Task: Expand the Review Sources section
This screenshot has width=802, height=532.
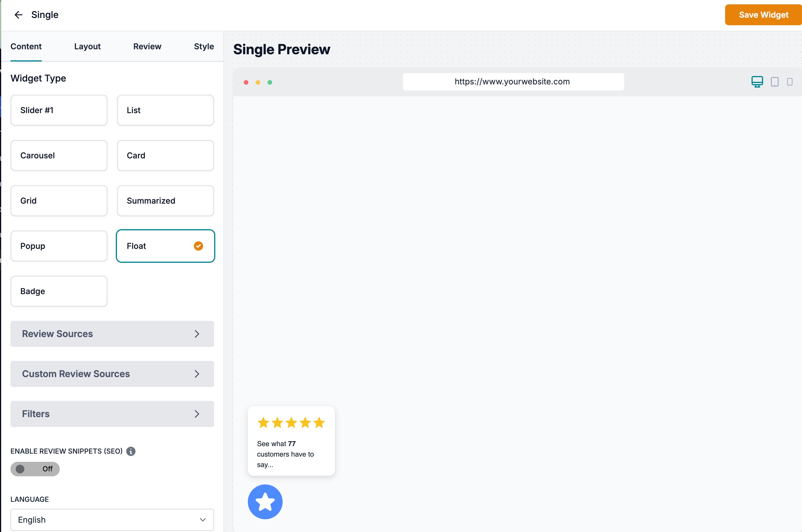Action: (x=112, y=334)
